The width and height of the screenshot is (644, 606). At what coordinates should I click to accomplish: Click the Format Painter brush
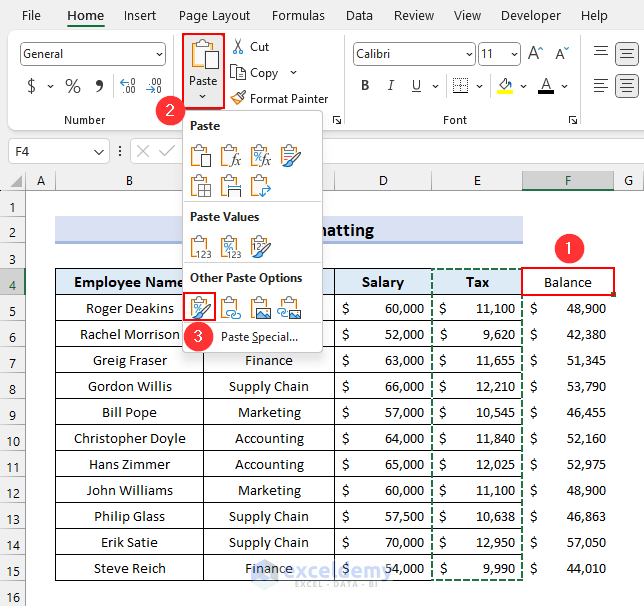pos(238,98)
